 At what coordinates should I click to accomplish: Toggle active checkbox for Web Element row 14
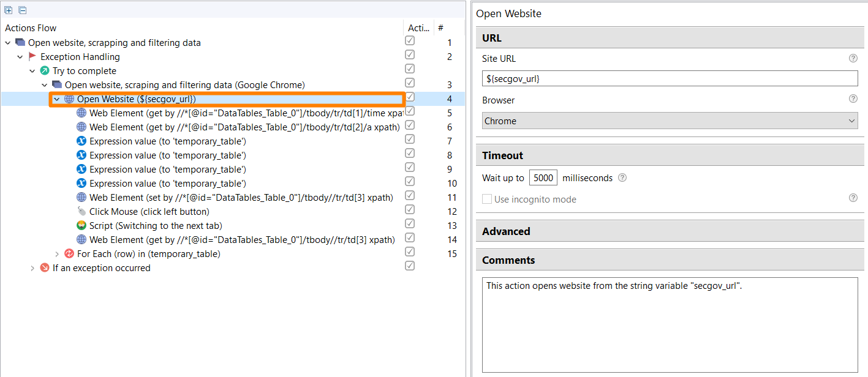point(410,237)
